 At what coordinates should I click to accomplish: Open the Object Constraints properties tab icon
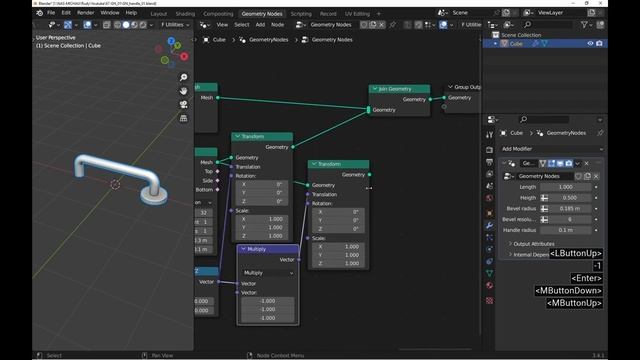[489, 261]
